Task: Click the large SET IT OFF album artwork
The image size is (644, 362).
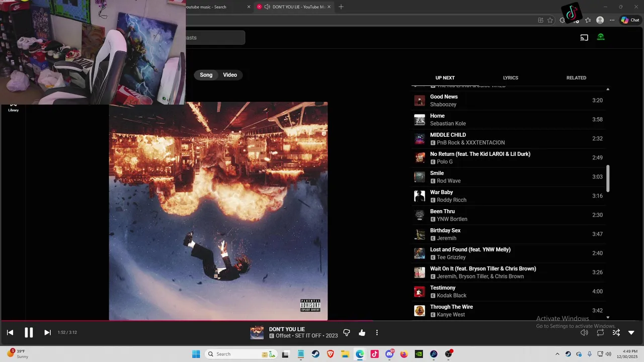Action: coord(218,211)
